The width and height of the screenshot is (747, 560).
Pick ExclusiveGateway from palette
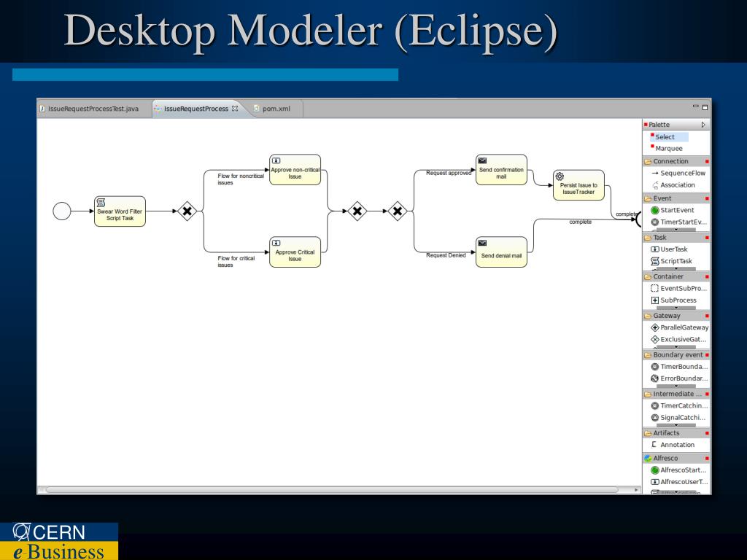[x=678, y=339]
